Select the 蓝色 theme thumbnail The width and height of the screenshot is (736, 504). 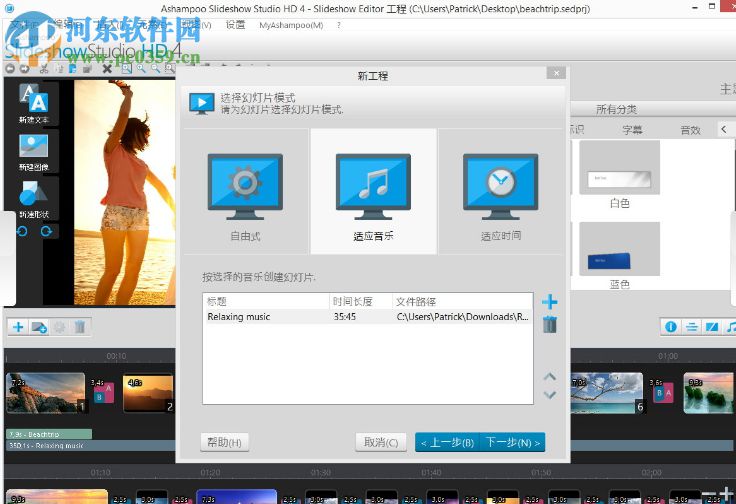(619, 249)
